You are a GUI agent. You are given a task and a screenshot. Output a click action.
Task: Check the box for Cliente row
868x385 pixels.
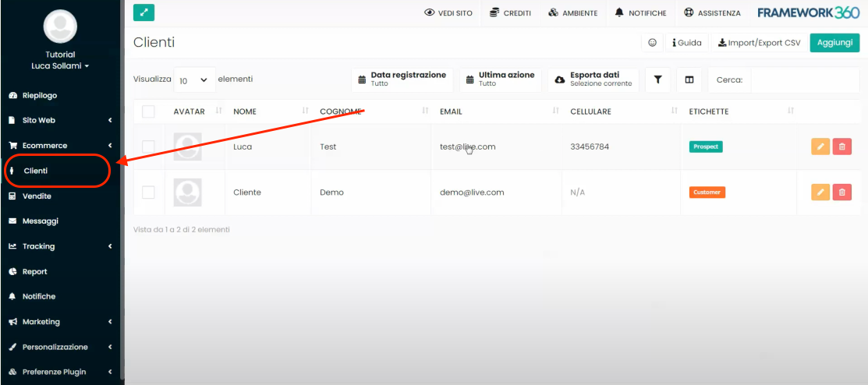(148, 192)
